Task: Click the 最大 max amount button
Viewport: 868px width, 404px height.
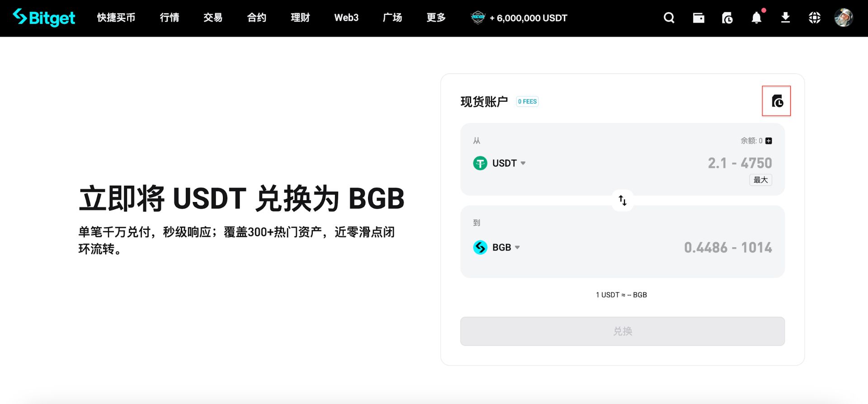Action: 760,180
